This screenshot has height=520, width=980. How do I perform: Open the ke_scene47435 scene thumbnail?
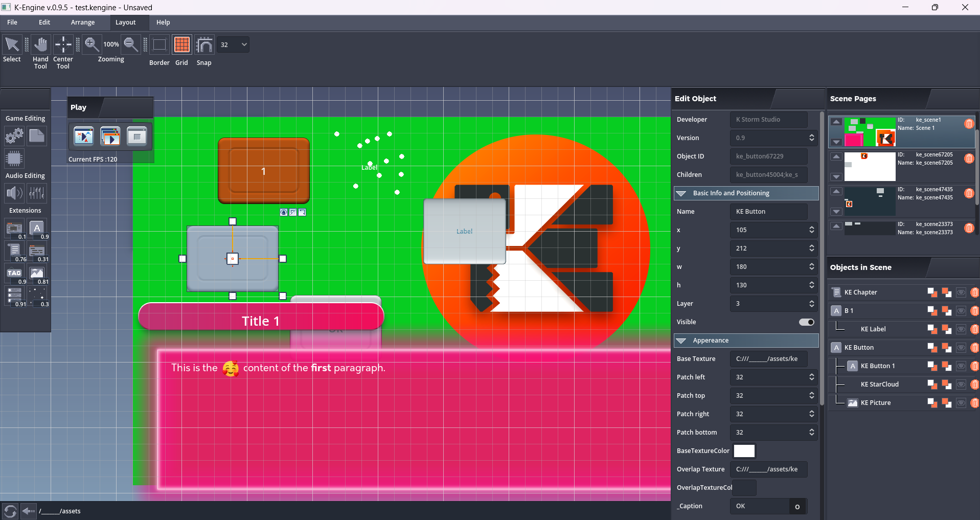coord(870,201)
